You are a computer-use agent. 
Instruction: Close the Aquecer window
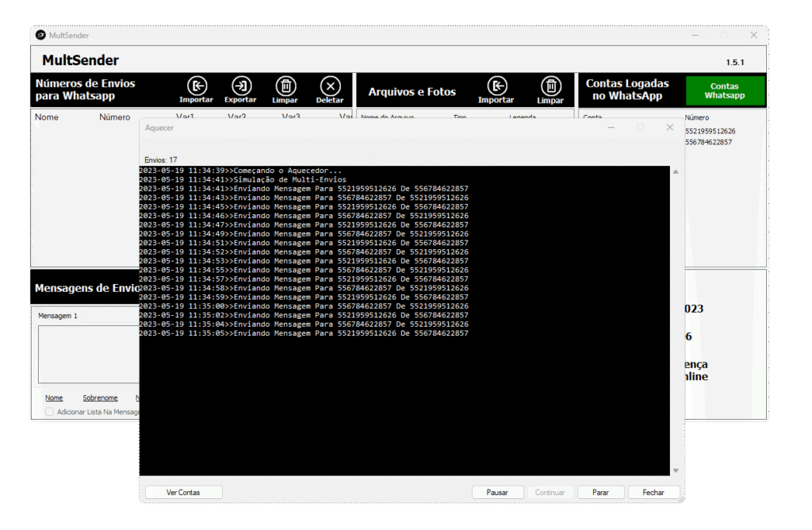(669, 128)
